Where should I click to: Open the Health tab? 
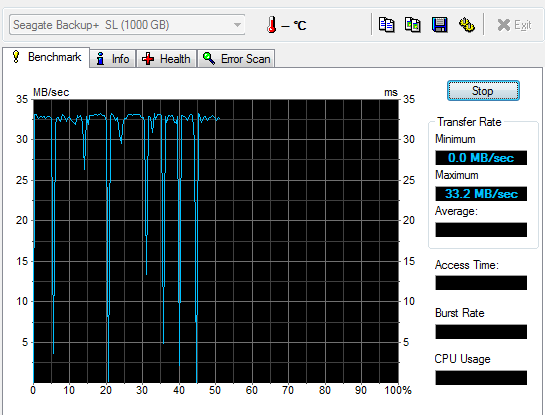pos(166,58)
